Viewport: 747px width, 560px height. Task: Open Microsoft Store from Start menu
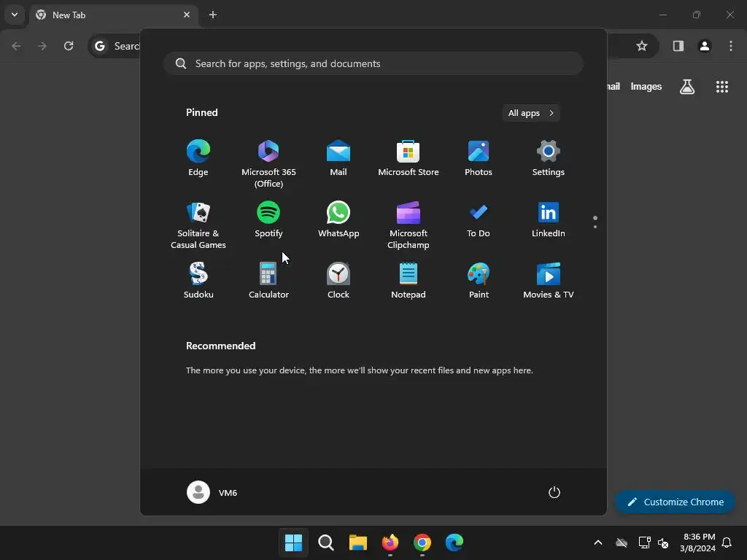click(x=409, y=158)
